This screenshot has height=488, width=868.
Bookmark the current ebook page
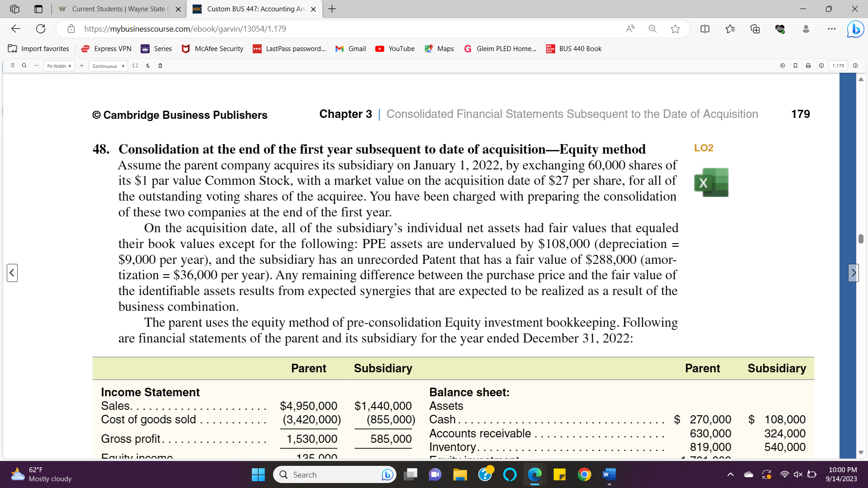click(795, 66)
